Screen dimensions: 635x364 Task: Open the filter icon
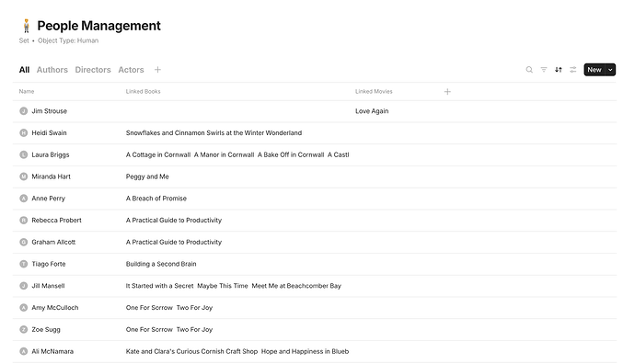pos(544,70)
